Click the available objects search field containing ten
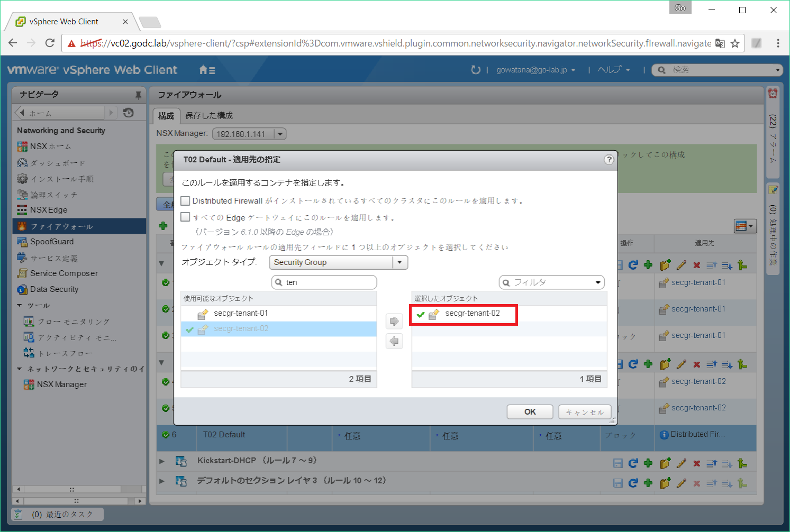Screen dimensions: 790x532 pos(324,282)
